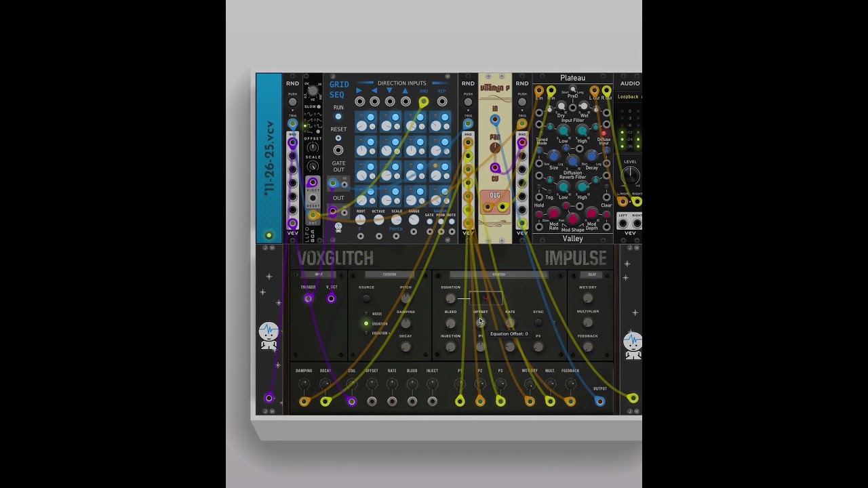Click the Plateau R out jack
Viewport: 868px width, 488px height.
point(606,91)
